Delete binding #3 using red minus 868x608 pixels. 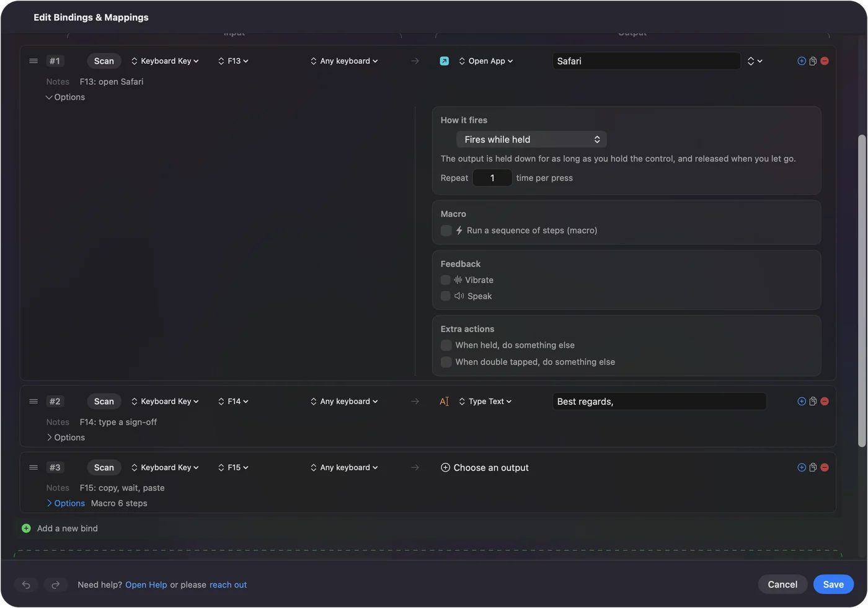pyautogui.click(x=825, y=467)
